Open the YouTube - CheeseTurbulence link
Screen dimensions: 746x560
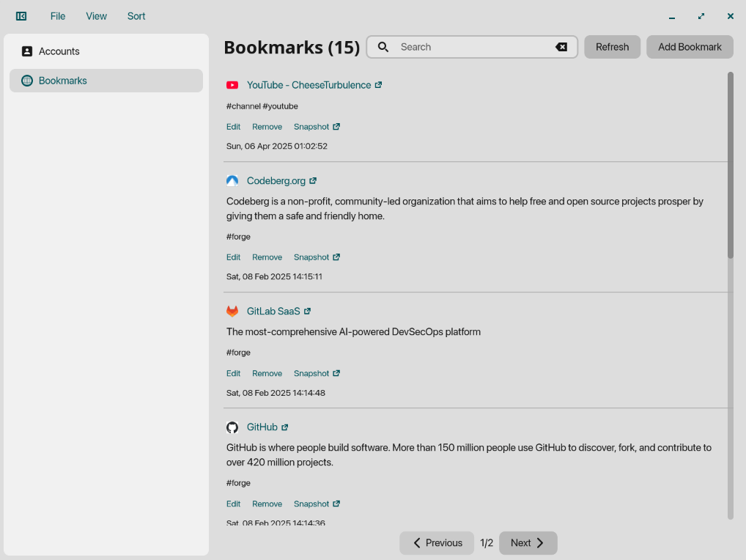coord(309,85)
